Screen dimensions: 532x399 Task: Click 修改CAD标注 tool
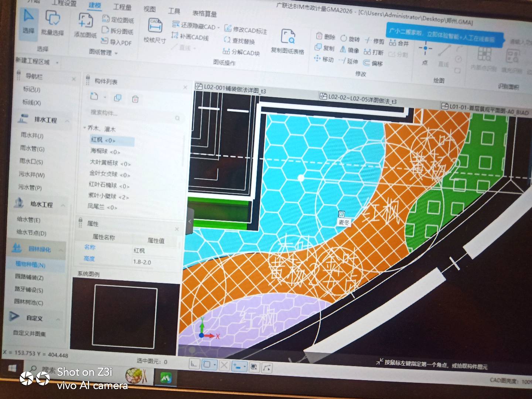pyautogui.click(x=246, y=30)
